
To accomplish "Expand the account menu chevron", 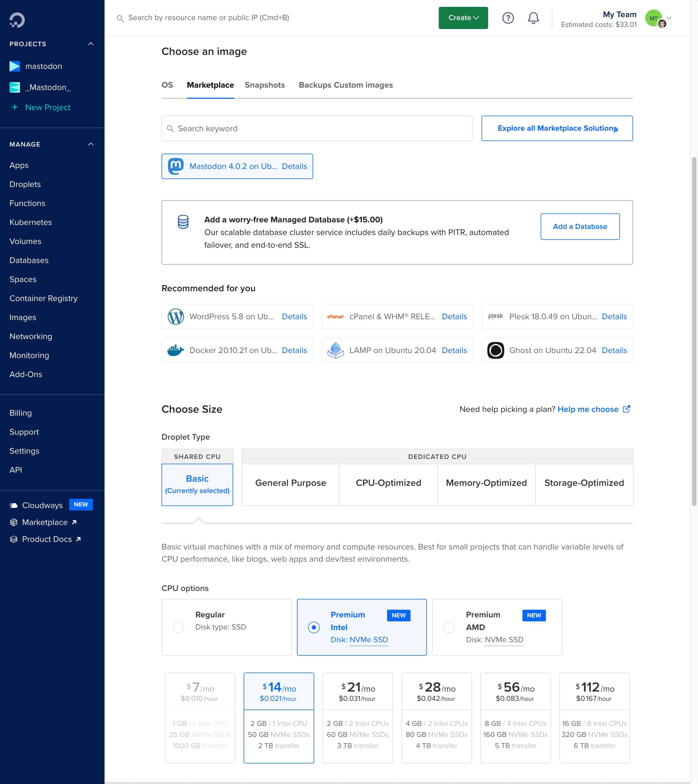I will coord(669,18).
